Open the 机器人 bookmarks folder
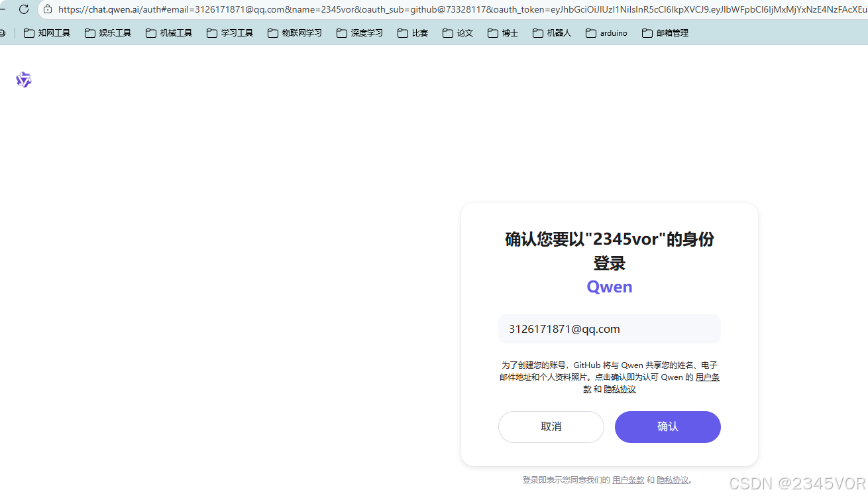The width and height of the screenshot is (868, 498). tap(559, 32)
